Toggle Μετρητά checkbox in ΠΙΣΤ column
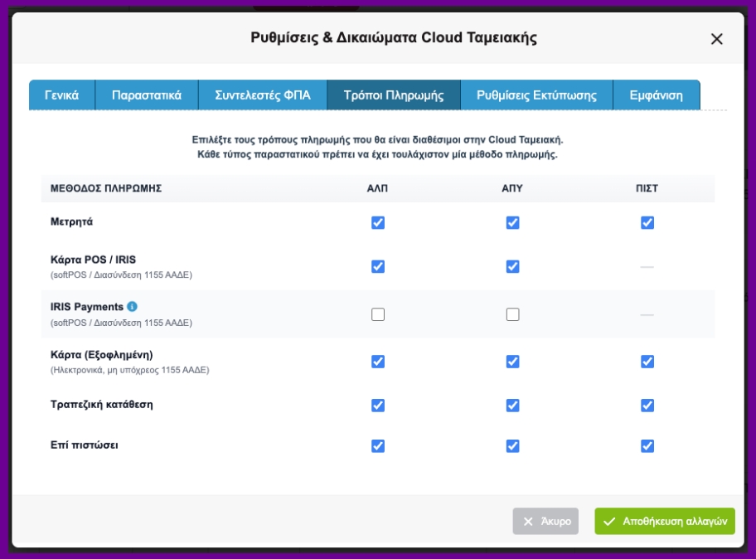This screenshot has height=559, width=756. [647, 222]
